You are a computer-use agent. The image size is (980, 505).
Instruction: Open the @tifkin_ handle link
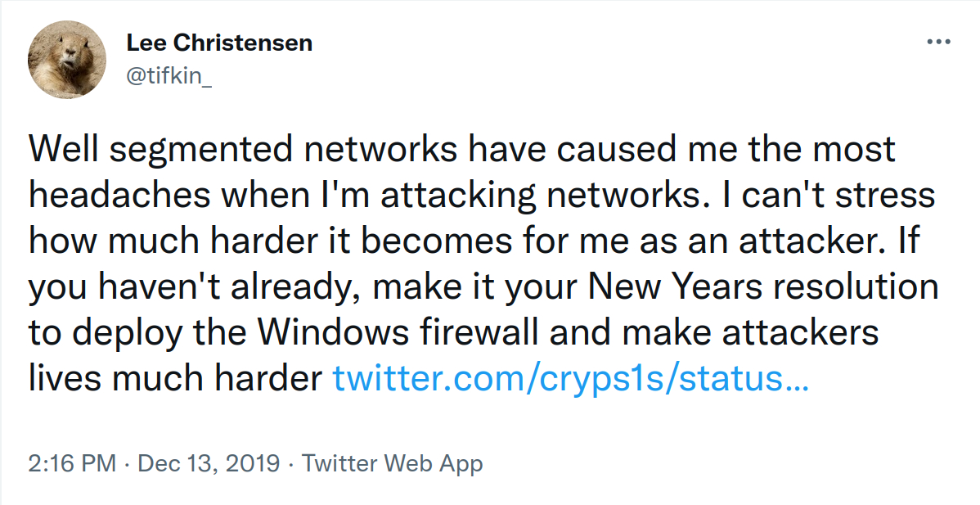169,75
